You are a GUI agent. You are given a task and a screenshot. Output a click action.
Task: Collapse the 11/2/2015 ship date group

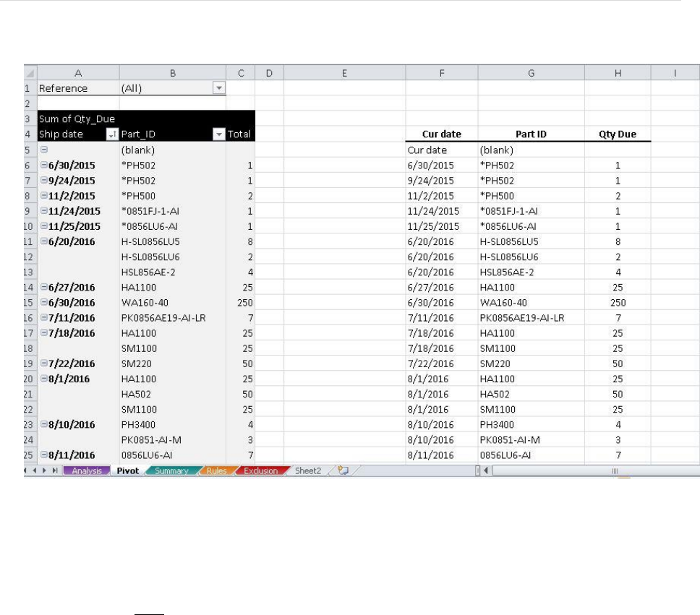43,195
